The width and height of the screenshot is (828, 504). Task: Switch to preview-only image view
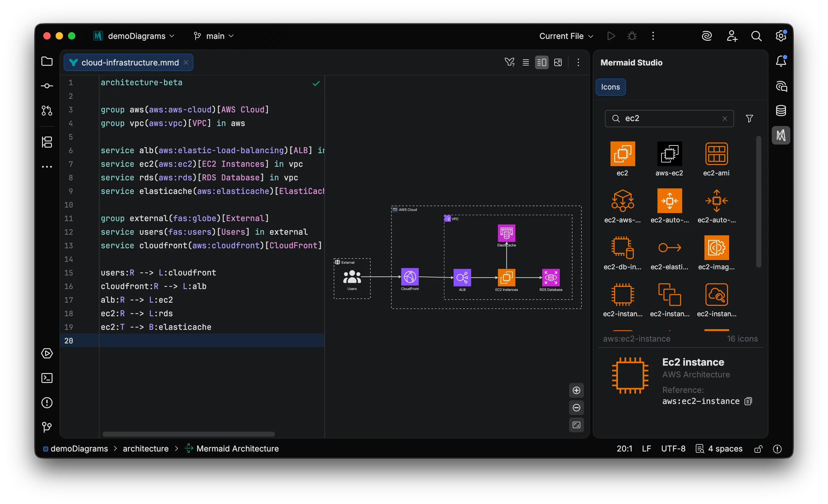point(558,62)
